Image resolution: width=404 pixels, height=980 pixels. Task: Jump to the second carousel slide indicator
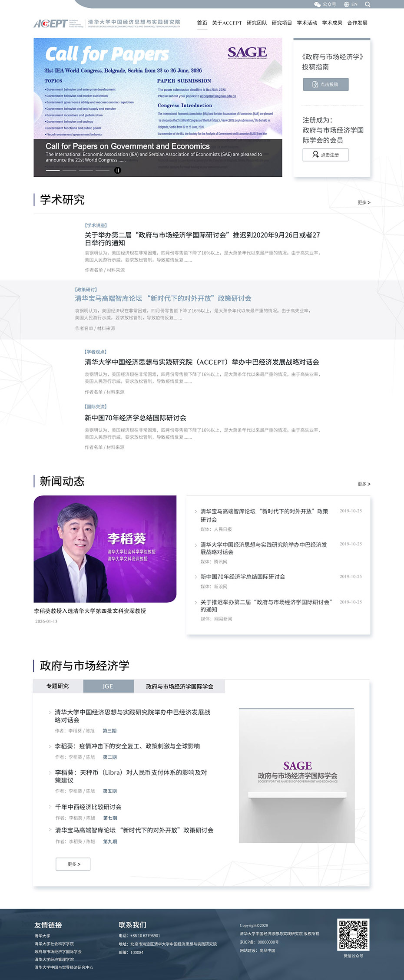(x=69, y=171)
